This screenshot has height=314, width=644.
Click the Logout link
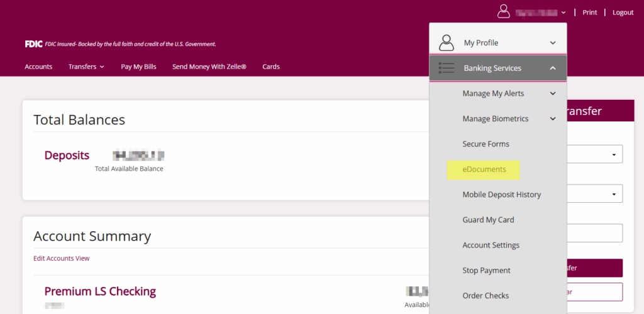[x=623, y=13]
